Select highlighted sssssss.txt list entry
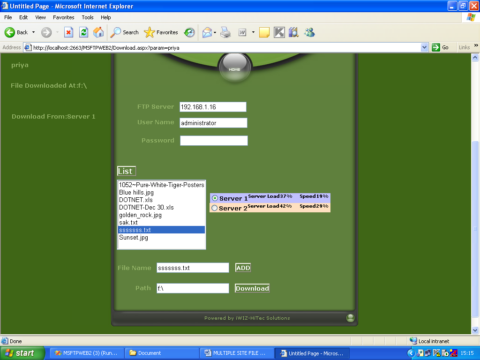 tap(161, 230)
